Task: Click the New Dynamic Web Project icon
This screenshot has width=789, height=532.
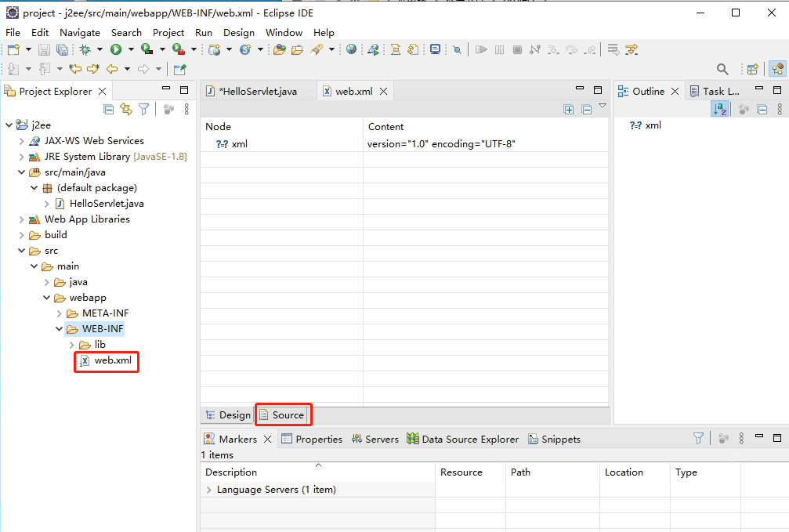Action: (x=215, y=49)
